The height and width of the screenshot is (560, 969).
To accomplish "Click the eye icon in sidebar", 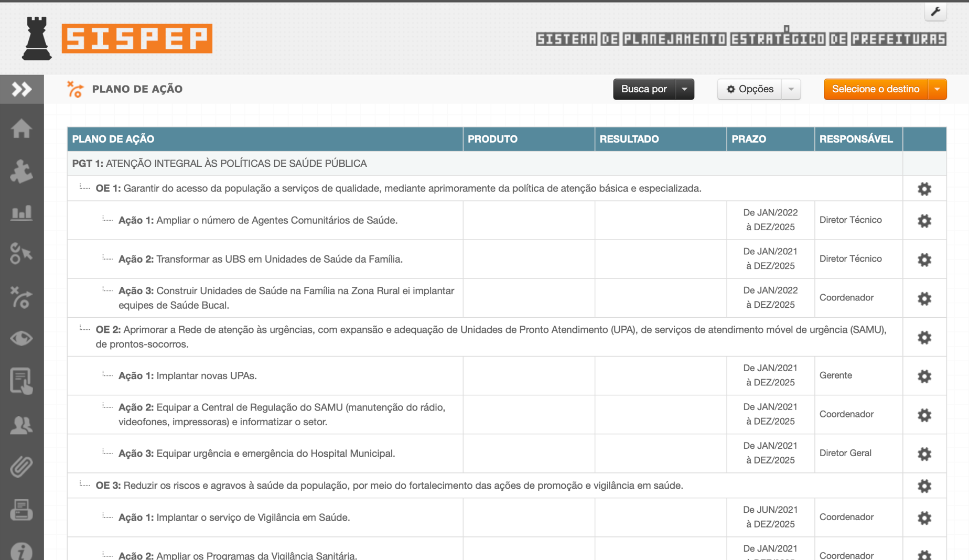I will coord(21,338).
